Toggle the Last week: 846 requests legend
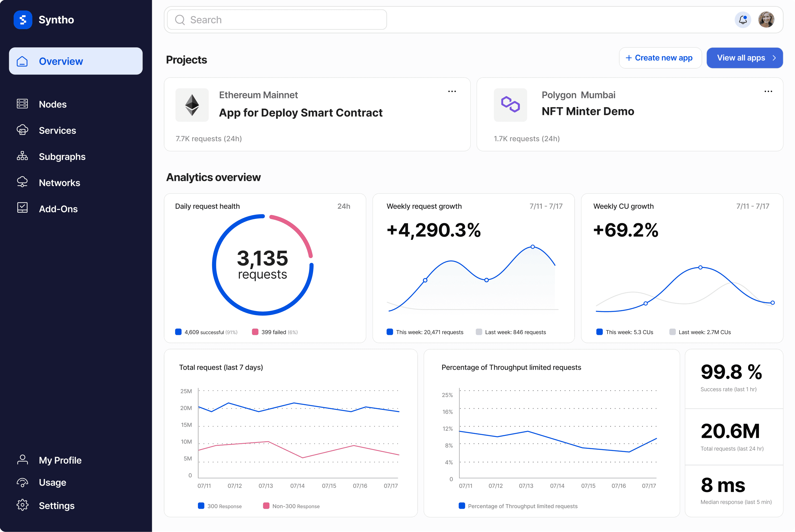The width and height of the screenshot is (795, 532). point(511,332)
